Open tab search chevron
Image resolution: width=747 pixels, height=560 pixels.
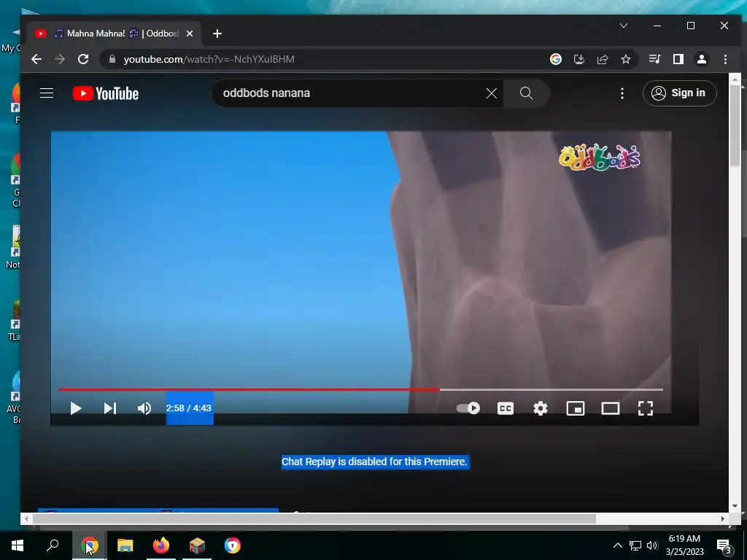[x=624, y=26]
